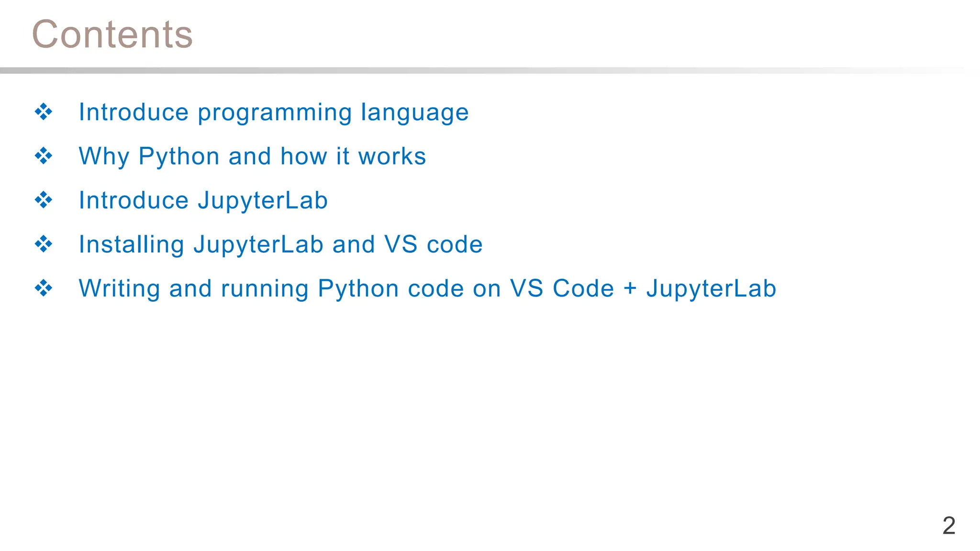Click VS Code in the Writing and running line
The image size is (980, 551).
pos(562,289)
